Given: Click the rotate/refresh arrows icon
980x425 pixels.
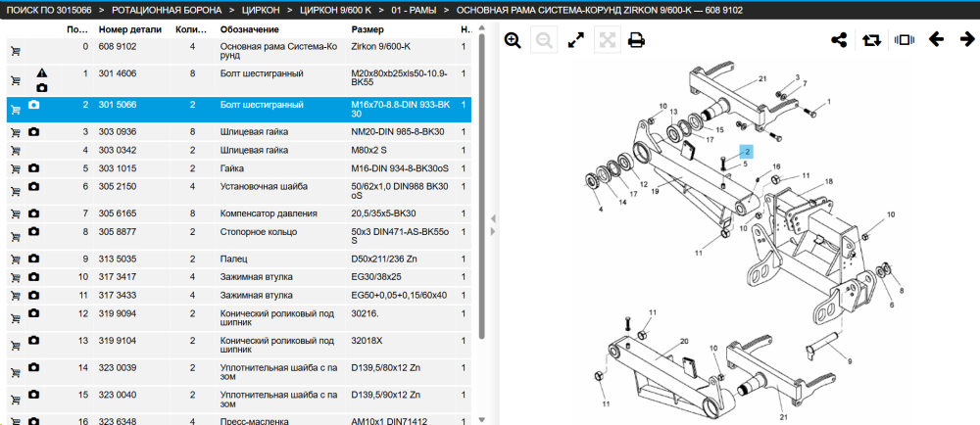Looking at the screenshot, I should pos(871,40).
